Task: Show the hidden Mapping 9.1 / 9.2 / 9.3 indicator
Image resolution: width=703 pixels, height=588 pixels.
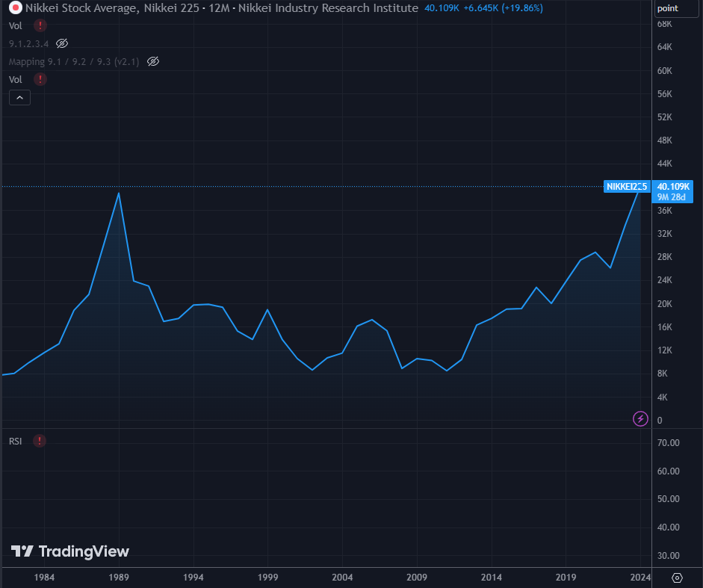Action: tap(153, 61)
